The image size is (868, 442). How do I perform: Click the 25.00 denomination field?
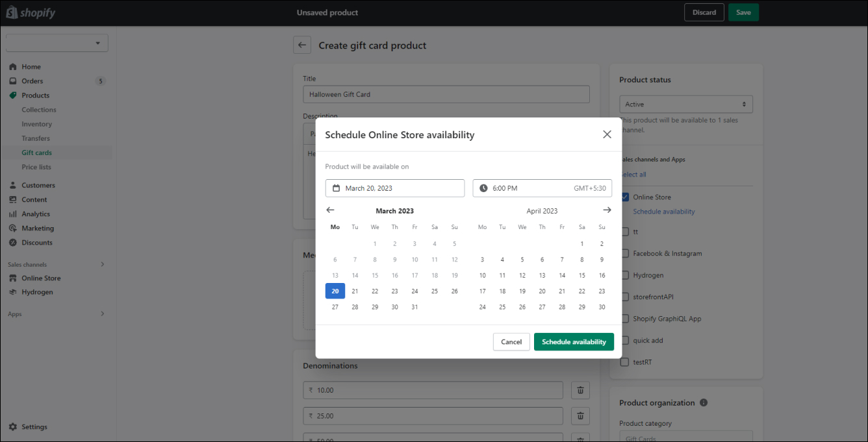pos(433,415)
